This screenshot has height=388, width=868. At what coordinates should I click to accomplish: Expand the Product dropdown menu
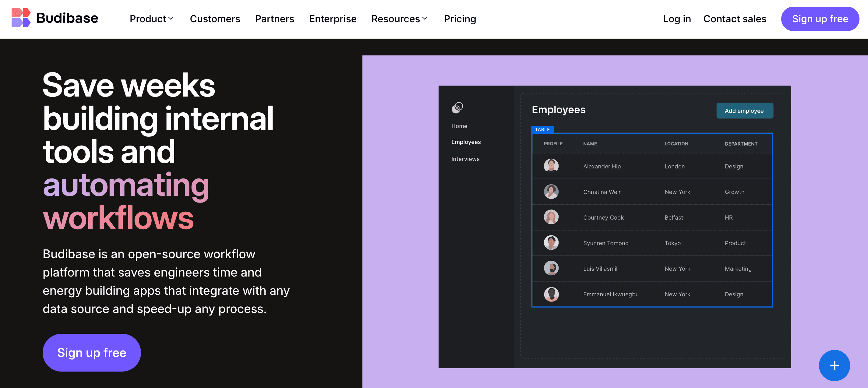point(152,19)
